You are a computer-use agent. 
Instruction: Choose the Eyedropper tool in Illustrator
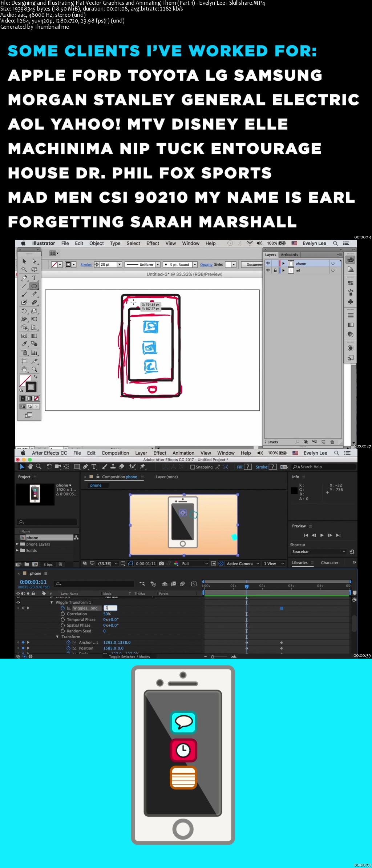click(24, 343)
